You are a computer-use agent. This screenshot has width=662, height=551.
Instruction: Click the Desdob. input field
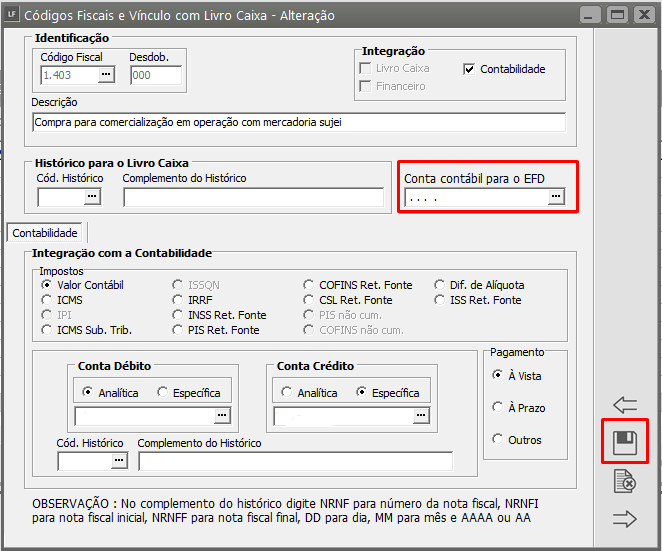(155, 76)
